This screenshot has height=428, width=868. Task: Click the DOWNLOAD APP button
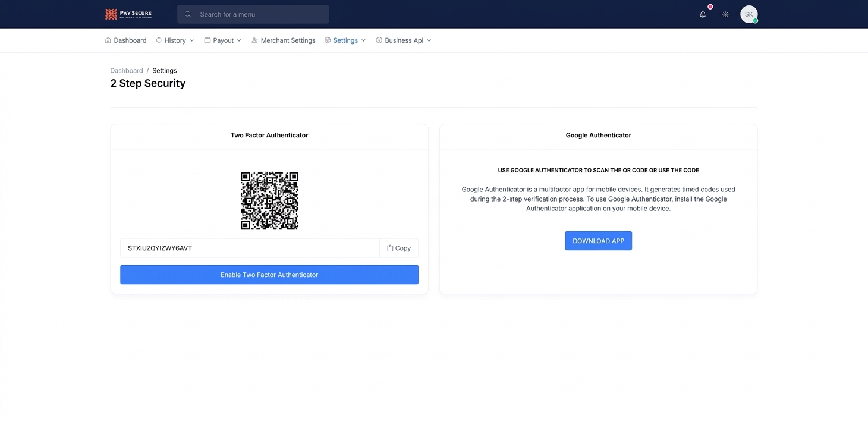point(598,241)
